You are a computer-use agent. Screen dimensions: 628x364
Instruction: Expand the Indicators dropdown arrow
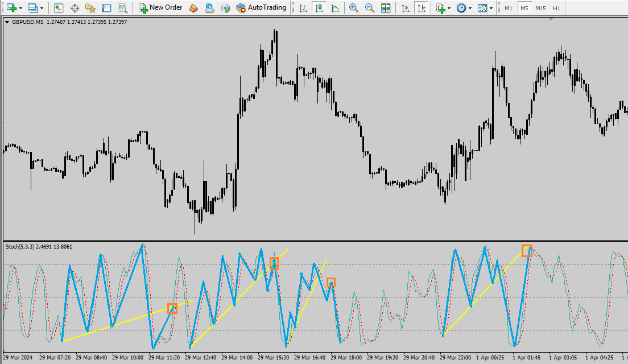(449, 9)
